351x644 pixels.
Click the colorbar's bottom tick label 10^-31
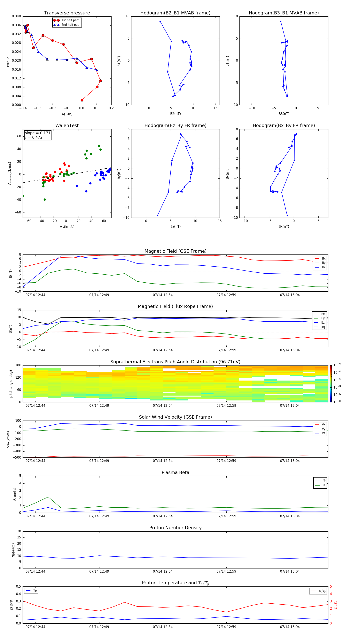click(337, 402)
